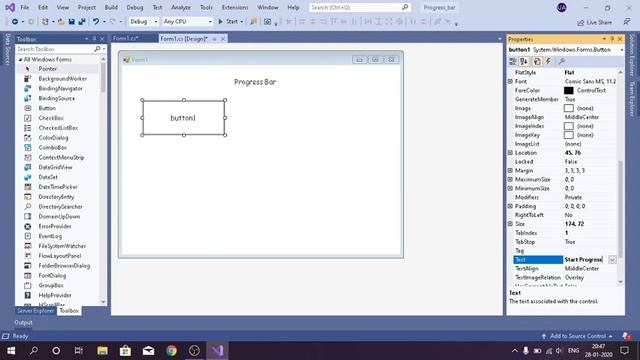Click the Windows Start button

(11, 351)
